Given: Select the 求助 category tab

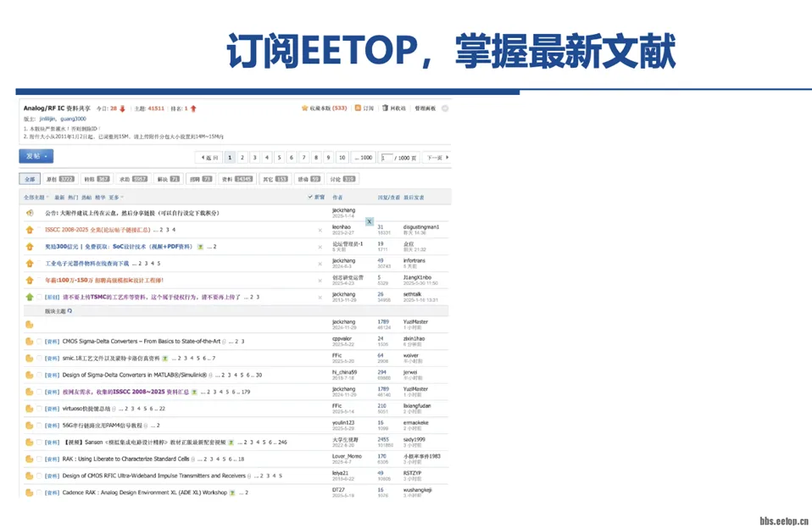Looking at the screenshot, I should pyautogui.click(x=134, y=179).
